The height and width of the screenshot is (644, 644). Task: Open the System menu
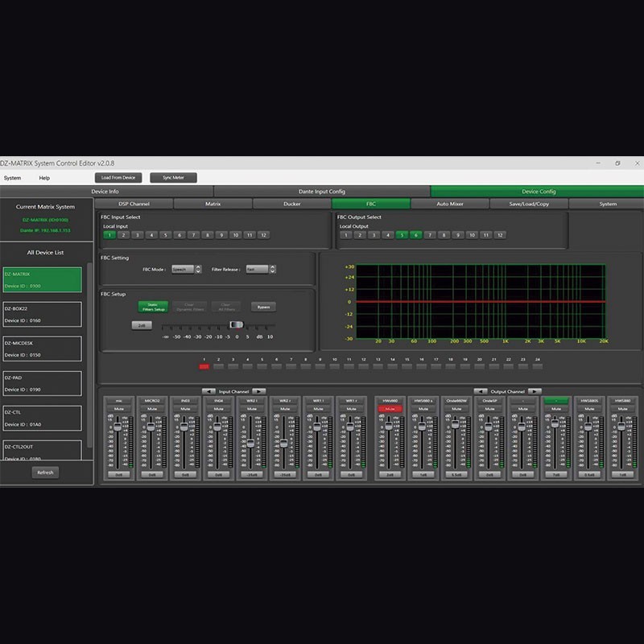(12, 178)
